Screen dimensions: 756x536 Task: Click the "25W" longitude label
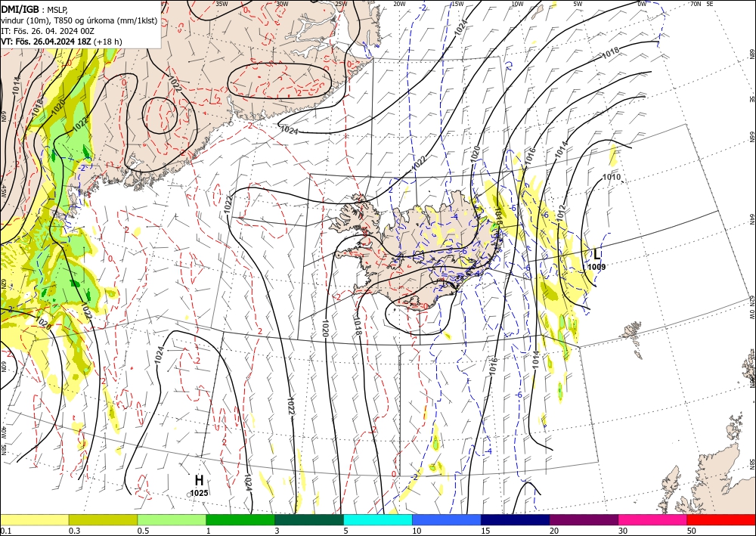pyautogui.click(x=341, y=4)
